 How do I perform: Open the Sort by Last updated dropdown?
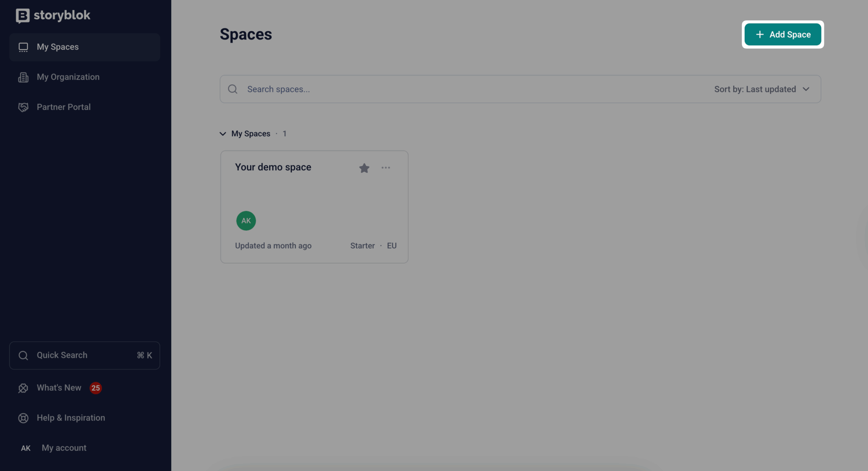(x=761, y=89)
